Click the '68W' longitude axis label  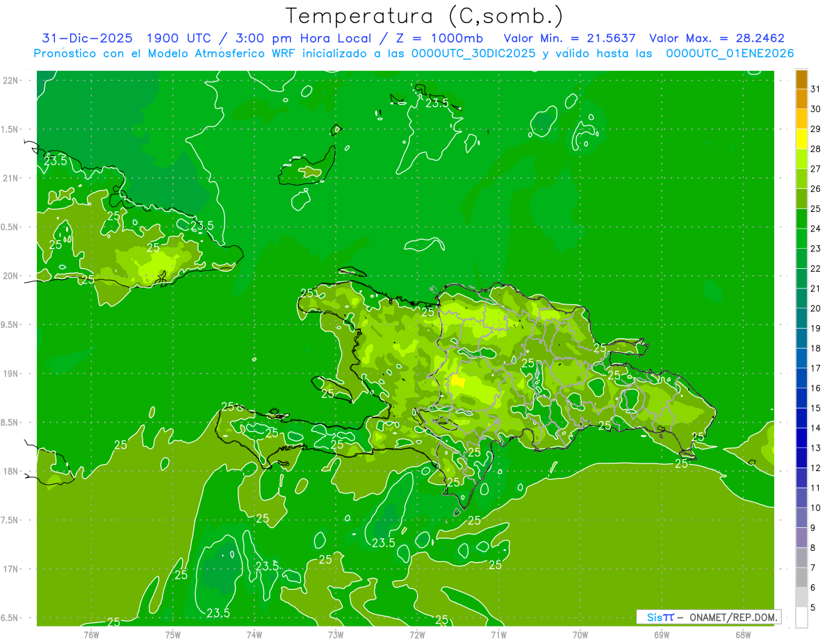pyautogui.click(x=743, y=634)
